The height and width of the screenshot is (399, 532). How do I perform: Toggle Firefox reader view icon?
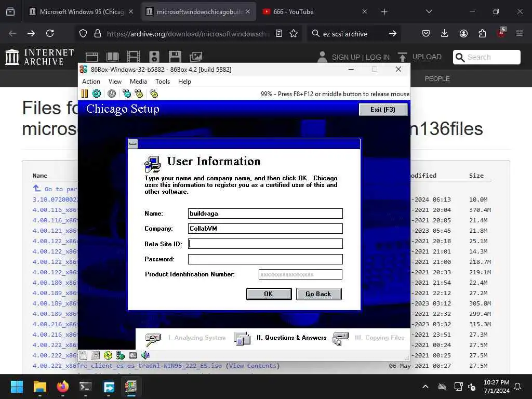tap(279, 33)
